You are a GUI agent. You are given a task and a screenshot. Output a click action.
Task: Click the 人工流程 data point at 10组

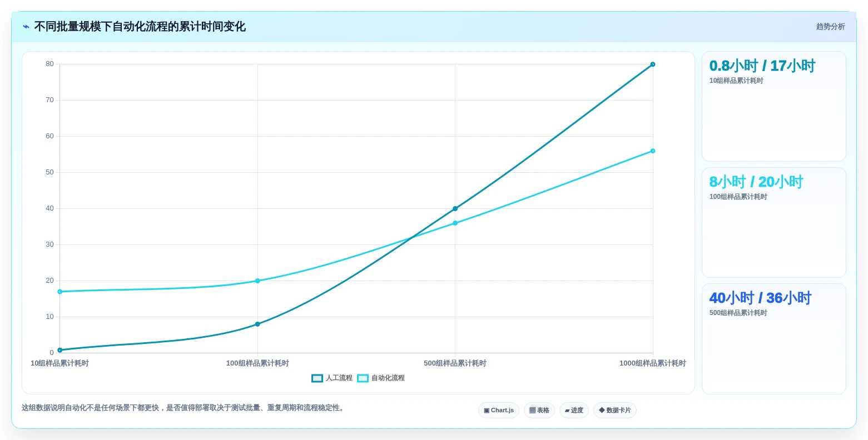tap(60, 350)
